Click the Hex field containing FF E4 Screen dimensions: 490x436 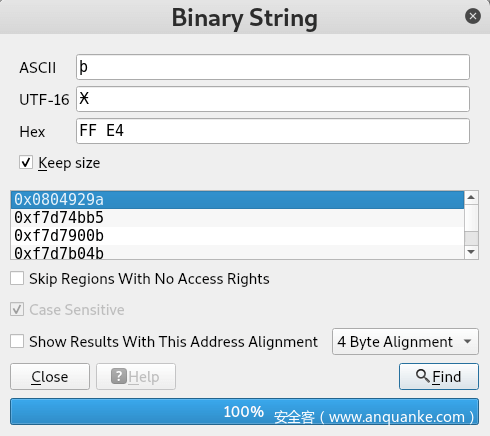pos(273,131)
